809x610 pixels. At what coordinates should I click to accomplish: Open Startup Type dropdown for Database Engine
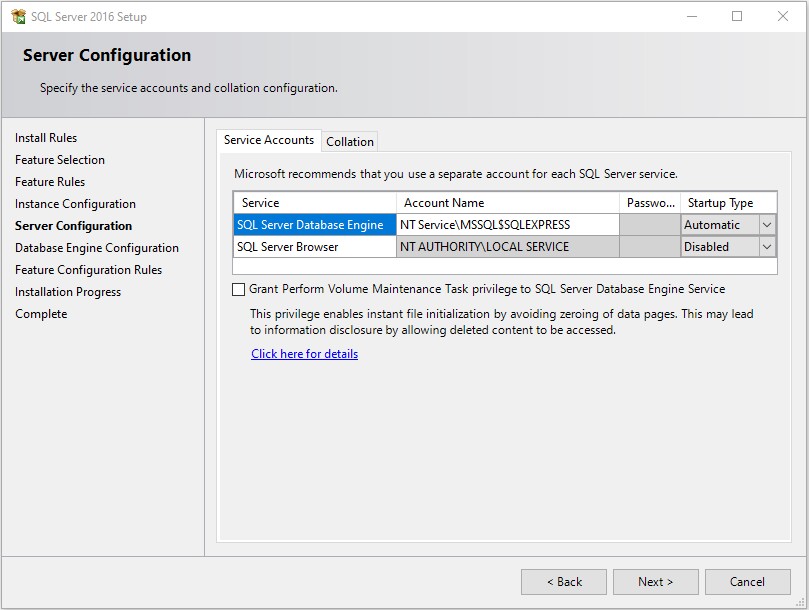pyautogui.click(x=767, y=225)
